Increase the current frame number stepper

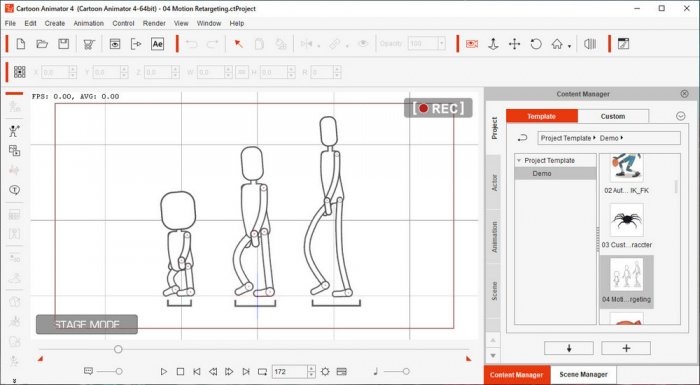click(x=312, y=368)
